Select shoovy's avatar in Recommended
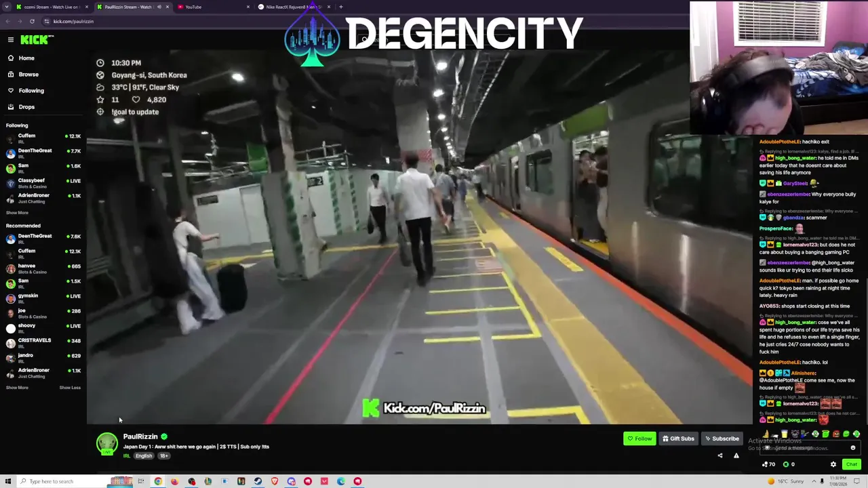The width and height of the screenshot is (868, 488). [10, 328]
